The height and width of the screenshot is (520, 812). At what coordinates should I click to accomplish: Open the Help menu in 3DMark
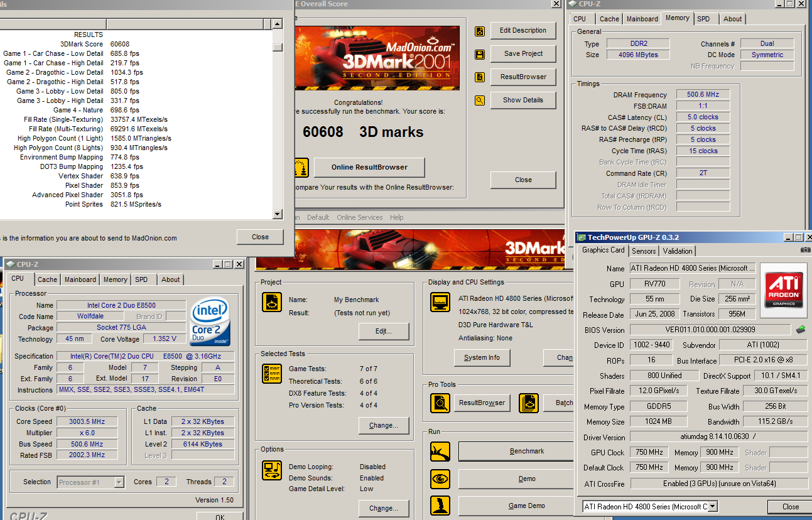coord(396,217)
